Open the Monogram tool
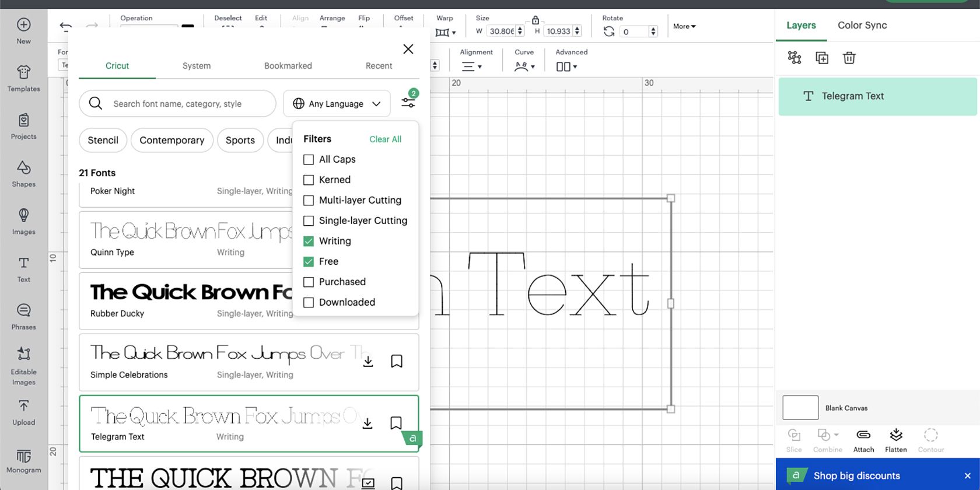980x490 pixels. [x=23, y=460]
